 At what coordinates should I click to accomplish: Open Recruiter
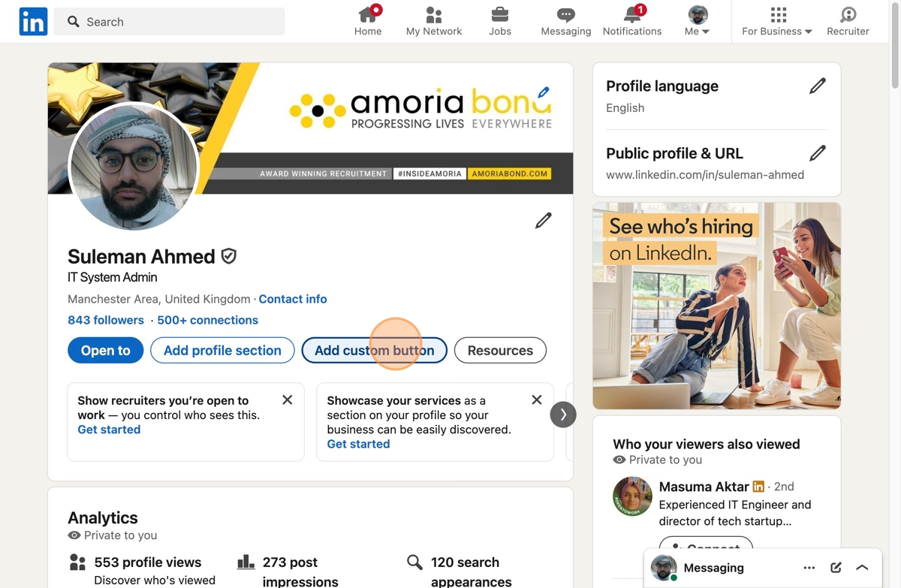pos(848,21)
